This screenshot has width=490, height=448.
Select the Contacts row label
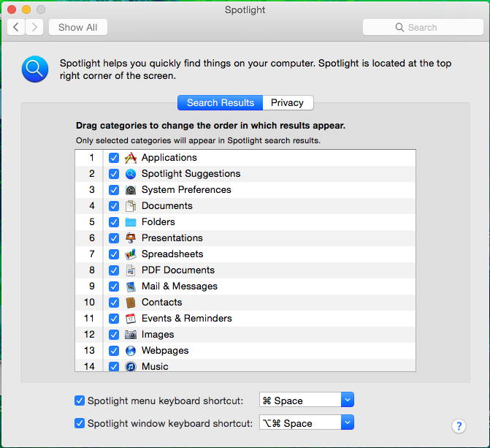click(x=161, y=303)
